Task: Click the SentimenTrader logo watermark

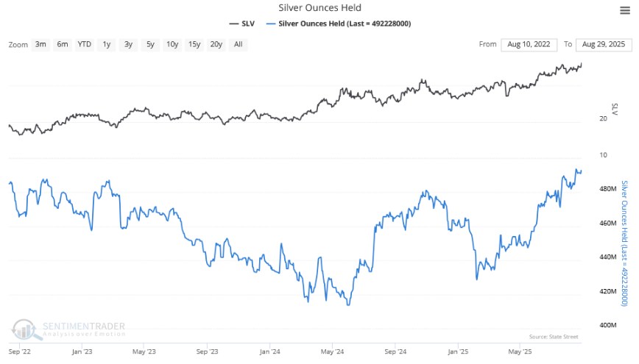Action: click(68, 329)
